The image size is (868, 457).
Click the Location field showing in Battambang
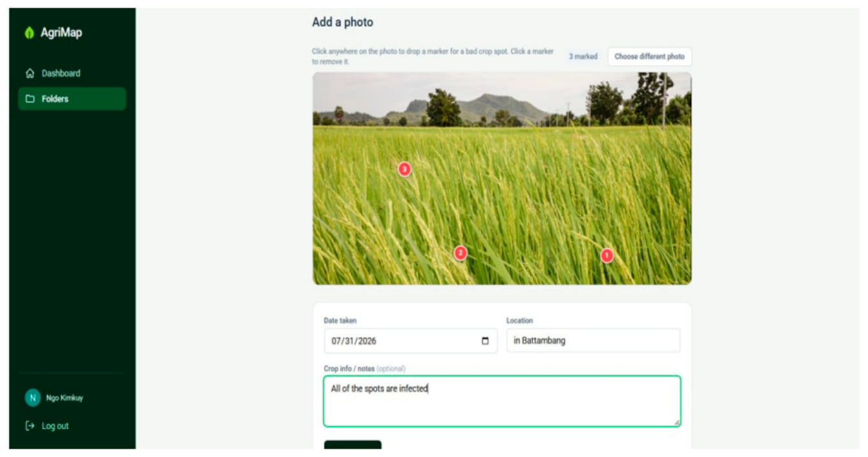click(593, 341)
